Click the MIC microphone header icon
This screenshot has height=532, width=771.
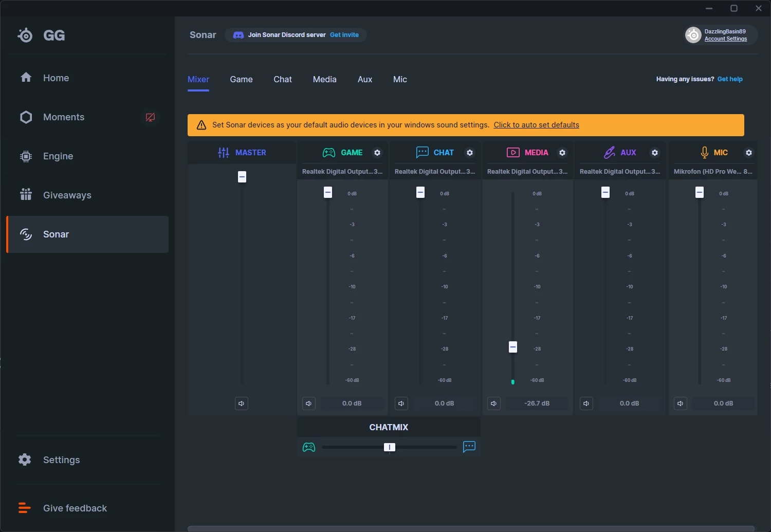point(705,153)
